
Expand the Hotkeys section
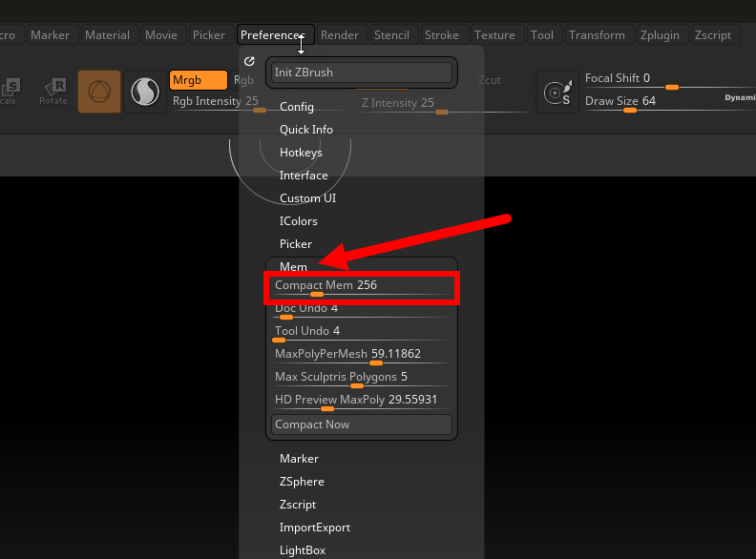(301, 153)
